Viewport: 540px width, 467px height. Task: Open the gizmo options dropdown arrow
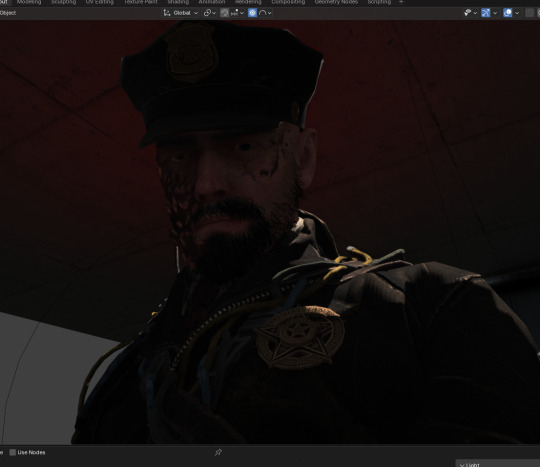point(495,13)
